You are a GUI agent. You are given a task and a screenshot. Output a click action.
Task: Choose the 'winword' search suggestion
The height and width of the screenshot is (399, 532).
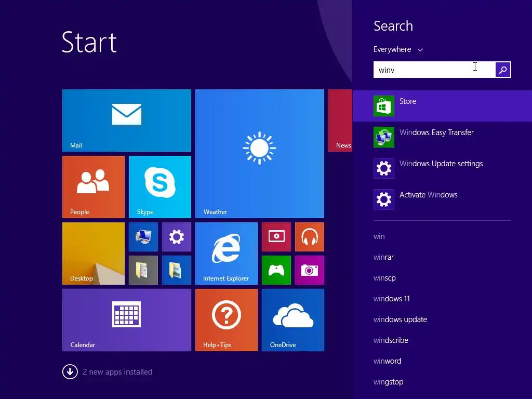(x=387, y=361)
